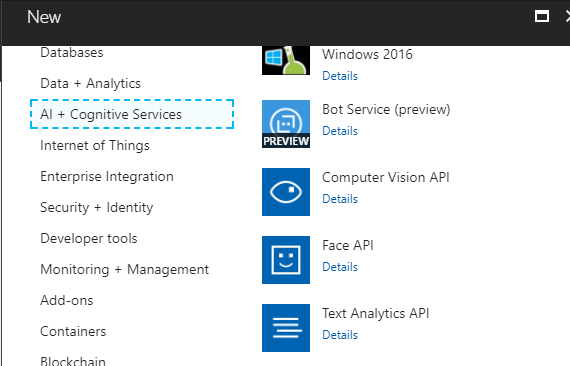Choose the Add-ons category
Image resolution: width=570 pixels, height=366 pixels.
(x=67, y=301)
